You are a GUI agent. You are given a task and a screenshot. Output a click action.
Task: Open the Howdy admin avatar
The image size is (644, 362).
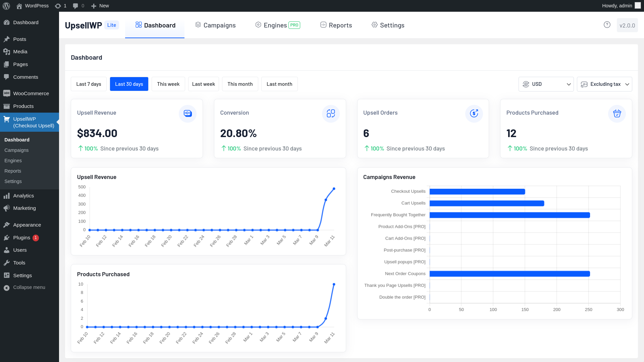tap(638, 6)
